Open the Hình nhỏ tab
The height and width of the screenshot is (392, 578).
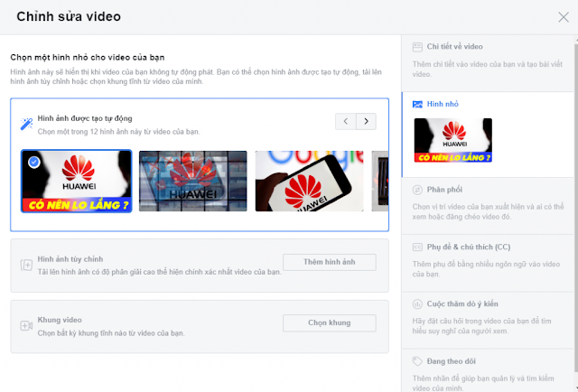(x=488, y=135)
